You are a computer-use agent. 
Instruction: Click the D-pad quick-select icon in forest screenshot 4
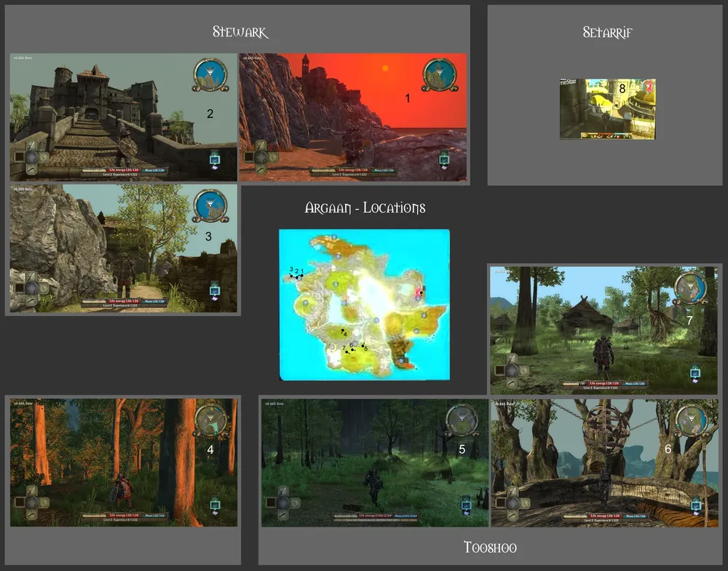point(31,502)
